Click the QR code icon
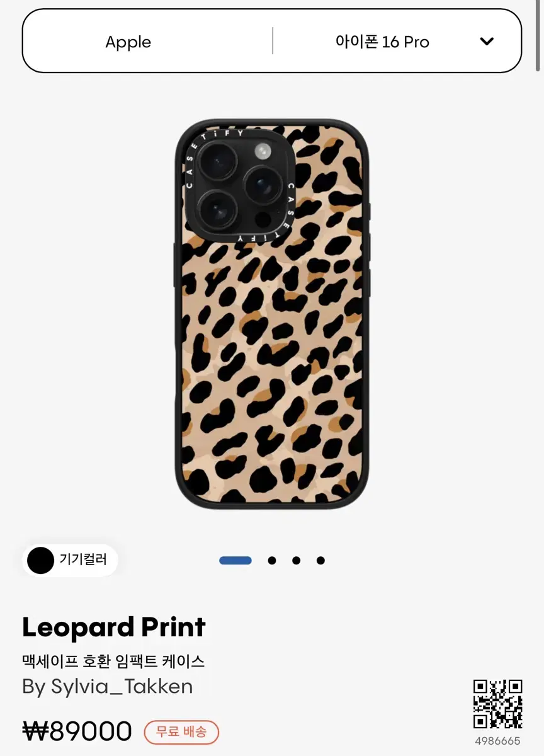The image size is (544, 756). [x=498, y=704]
